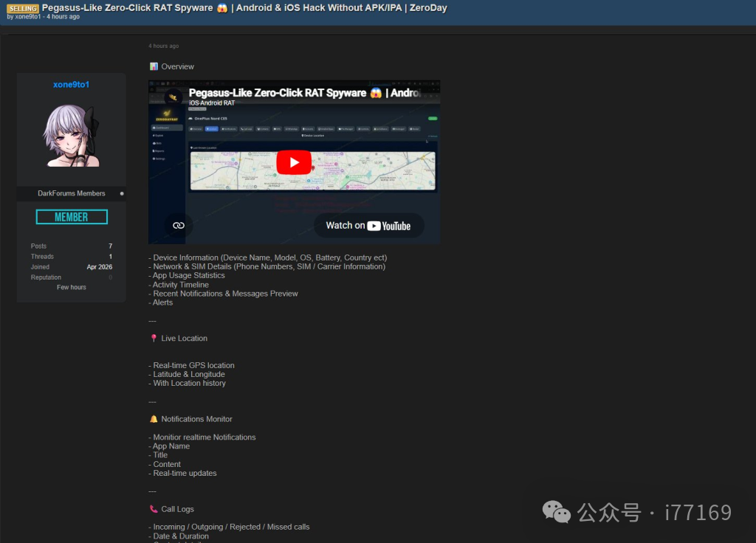Click the share link icon on the video

[x=177, y=224]
